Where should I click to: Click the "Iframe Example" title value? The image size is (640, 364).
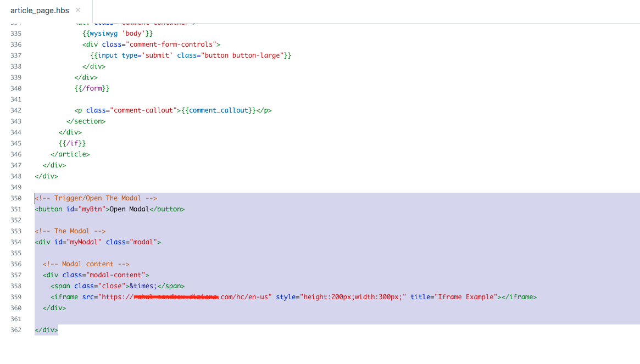coord(466,297)
